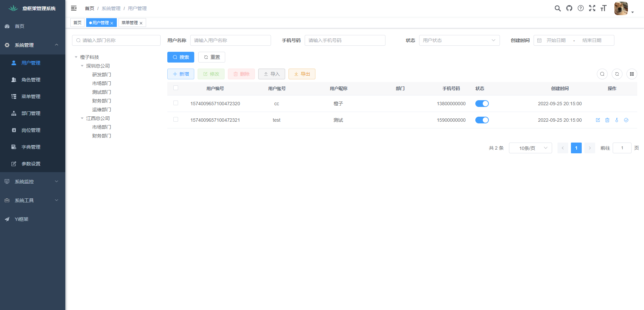This screenshot has width=644, height=310.
Task: Delete the test user via trash icon
Action: tap(607, 120)
